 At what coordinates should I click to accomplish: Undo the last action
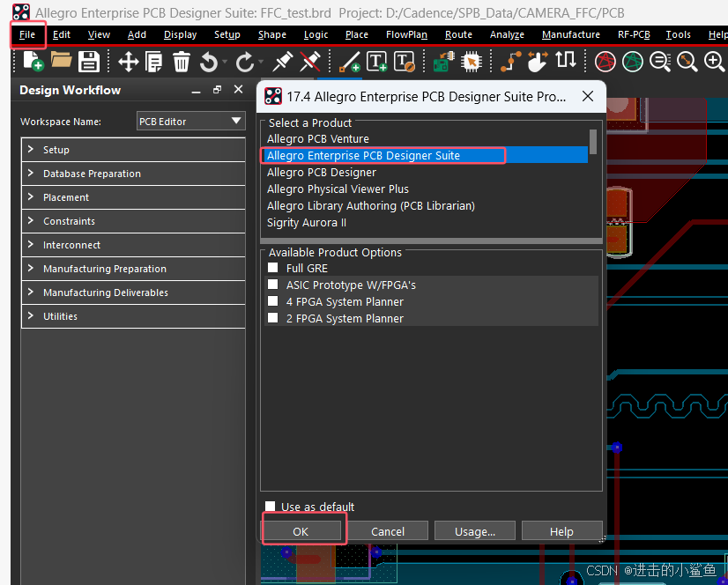pos(209,62)
